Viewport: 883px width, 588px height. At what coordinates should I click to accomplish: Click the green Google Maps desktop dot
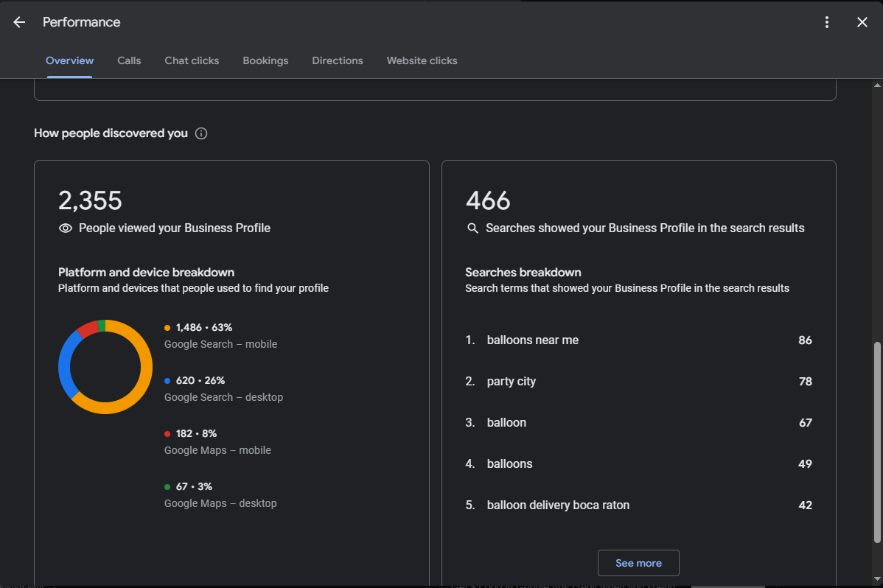coord(167,487)
